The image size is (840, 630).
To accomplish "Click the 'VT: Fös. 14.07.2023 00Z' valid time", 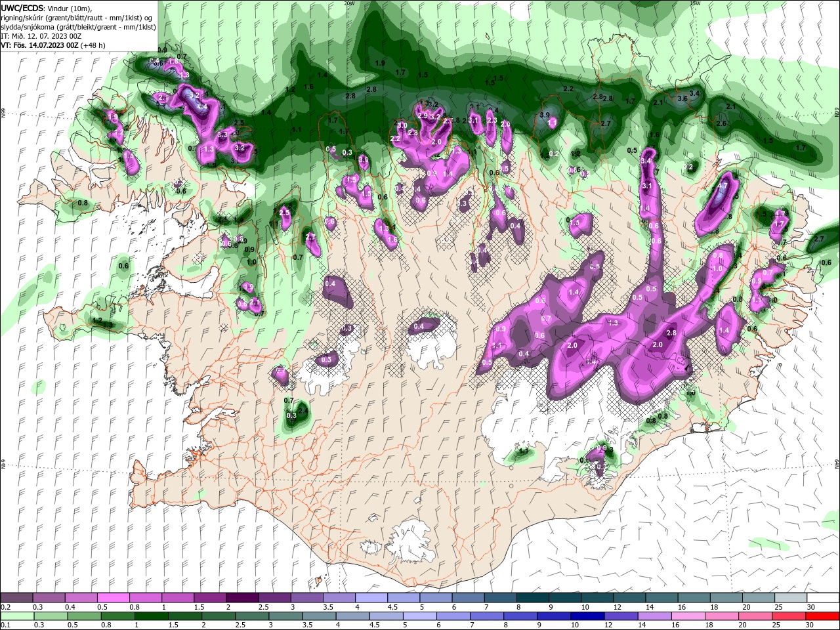I will pyautogui.click(x=40, y=45).
